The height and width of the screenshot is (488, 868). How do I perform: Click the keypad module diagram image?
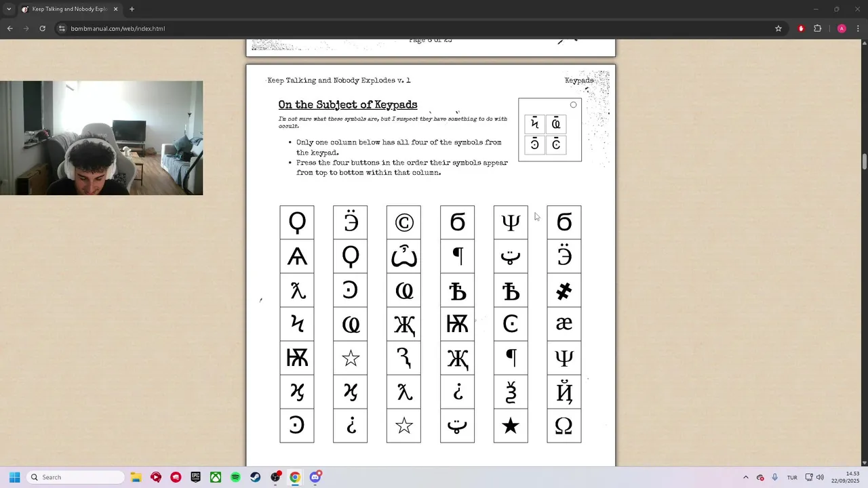pyautogui.click(x=550, y=130)
